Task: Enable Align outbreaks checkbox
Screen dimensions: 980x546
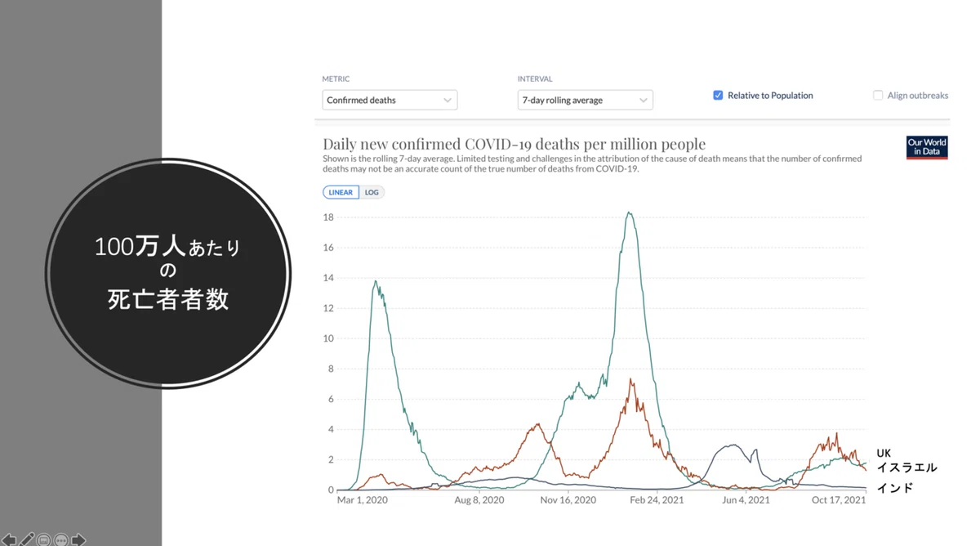Action: (x=878, y=96)
